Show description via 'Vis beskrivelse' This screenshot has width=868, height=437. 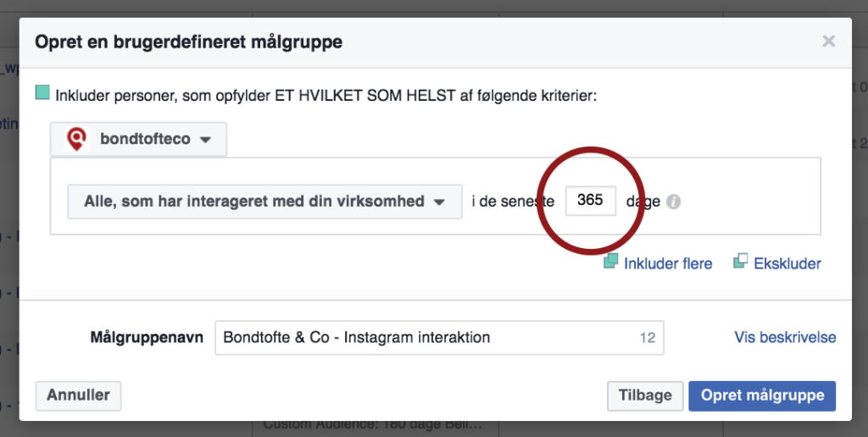point(785,337)
